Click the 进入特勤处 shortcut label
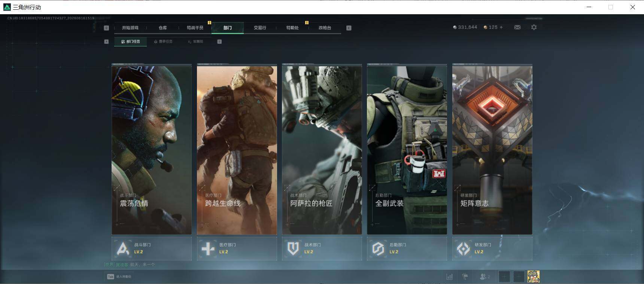Viewport: 644px width, 284px height. coord(124,277)
